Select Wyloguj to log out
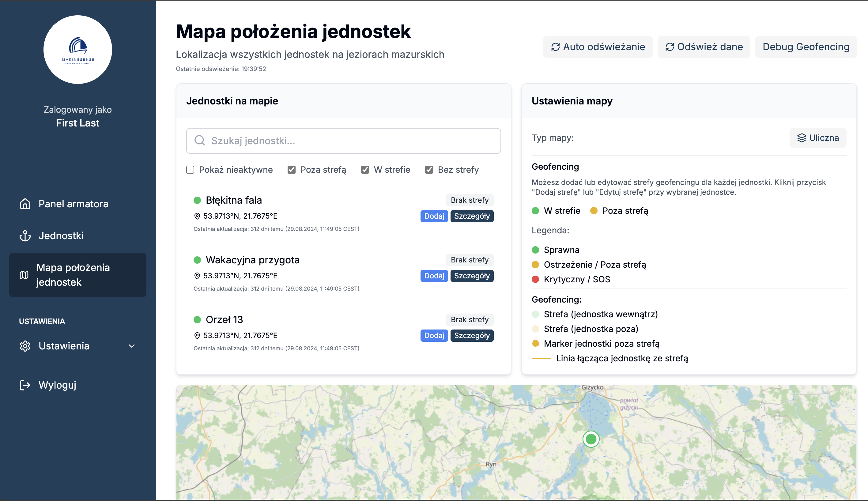Screen dimensions: 868x501 pos(78,385)
